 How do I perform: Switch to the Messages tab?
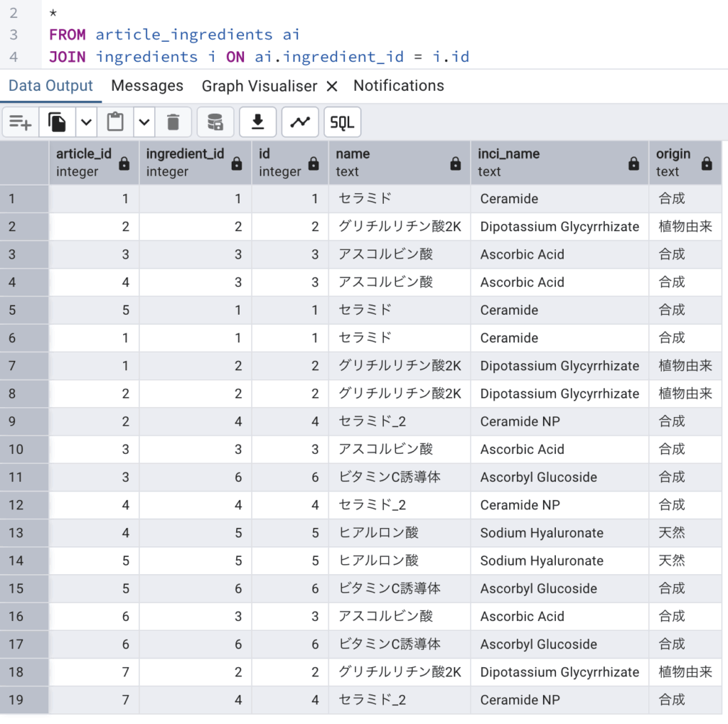(x=147, y=86)
